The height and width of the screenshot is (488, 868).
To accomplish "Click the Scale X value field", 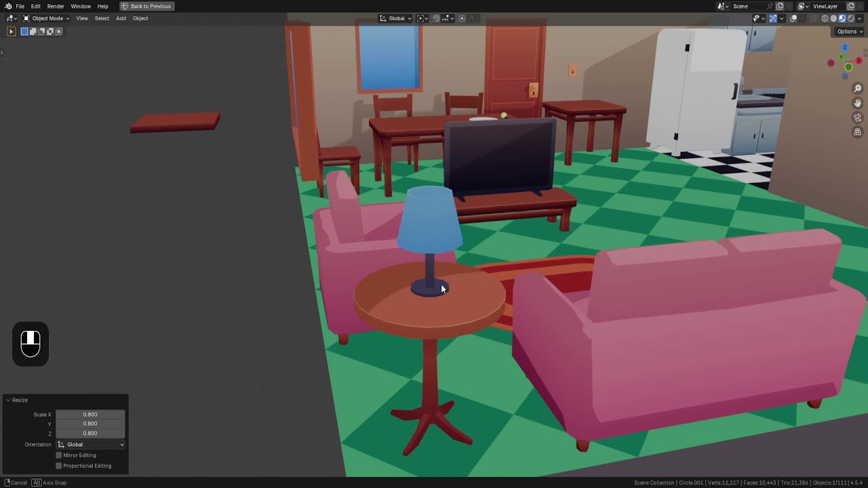I will (x=90, y=414).
